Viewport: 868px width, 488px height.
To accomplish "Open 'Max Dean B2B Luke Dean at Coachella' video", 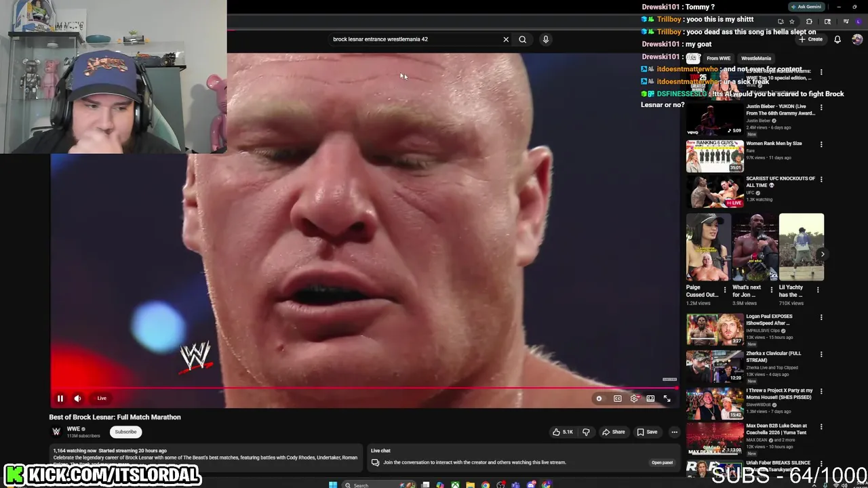I will click(715, 440).
